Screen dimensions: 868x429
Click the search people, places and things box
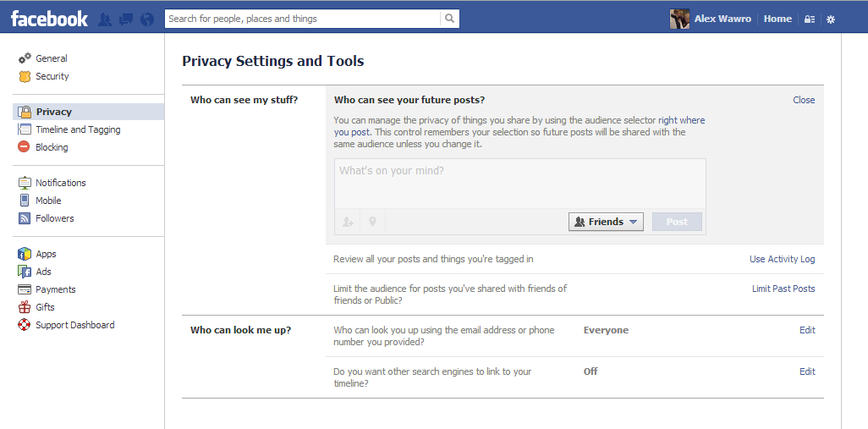point(303,19)
